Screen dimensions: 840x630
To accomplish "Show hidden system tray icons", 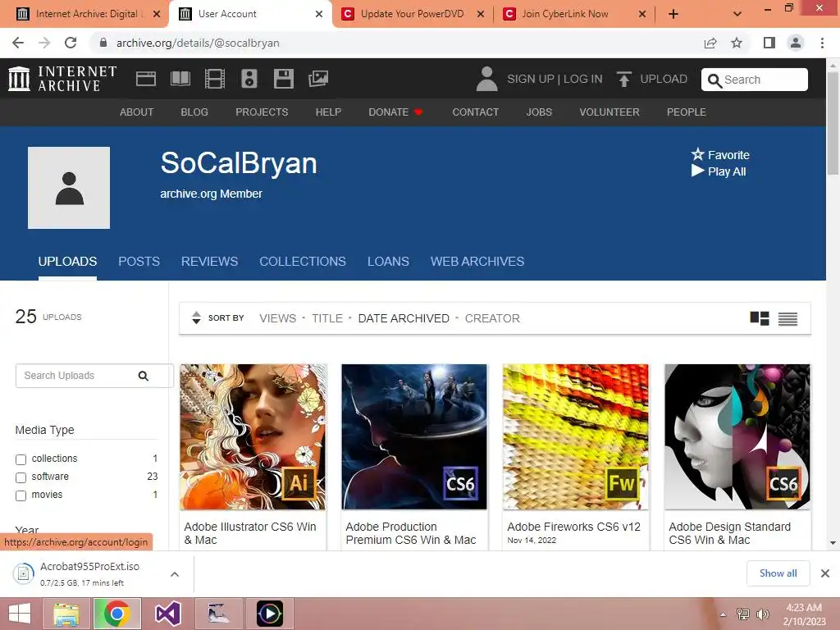I will [724, 614].
